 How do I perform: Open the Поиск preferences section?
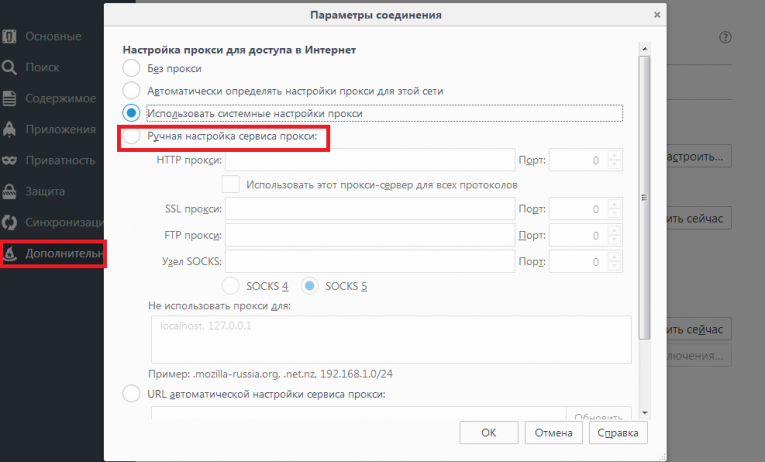click(x=42, y=67)
